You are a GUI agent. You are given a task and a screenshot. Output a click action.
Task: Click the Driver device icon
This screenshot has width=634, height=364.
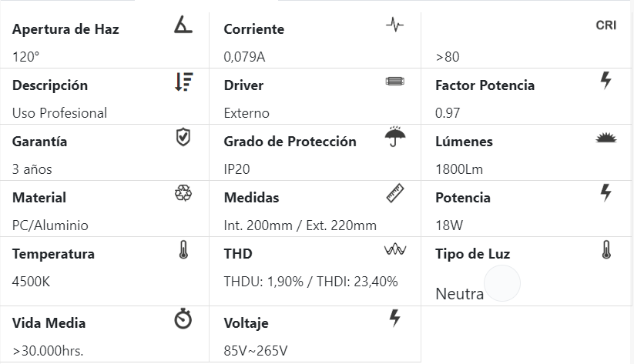click(394, 82)
